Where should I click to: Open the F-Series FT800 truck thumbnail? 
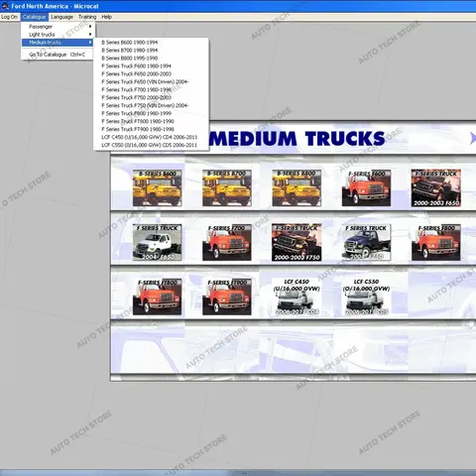[158, 297]
